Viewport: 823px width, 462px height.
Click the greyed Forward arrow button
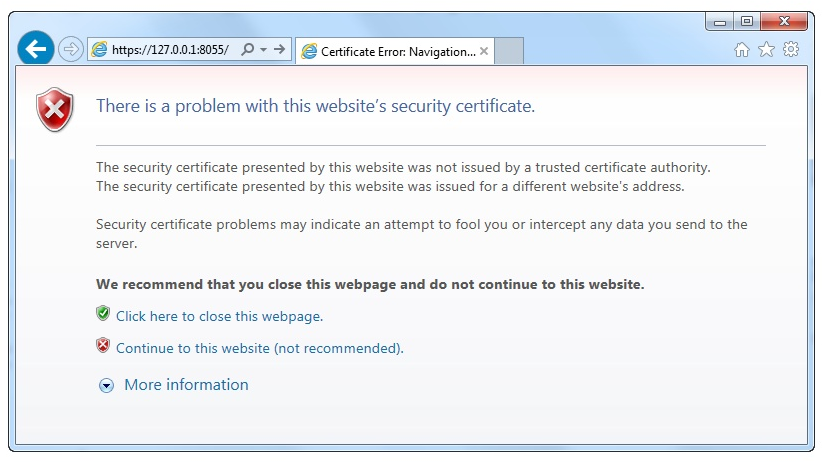tap(70, 49)
